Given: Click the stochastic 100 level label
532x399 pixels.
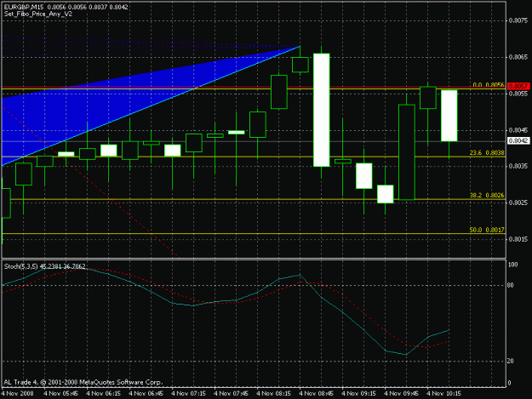Looking at the screenshot, I should 512,265.
